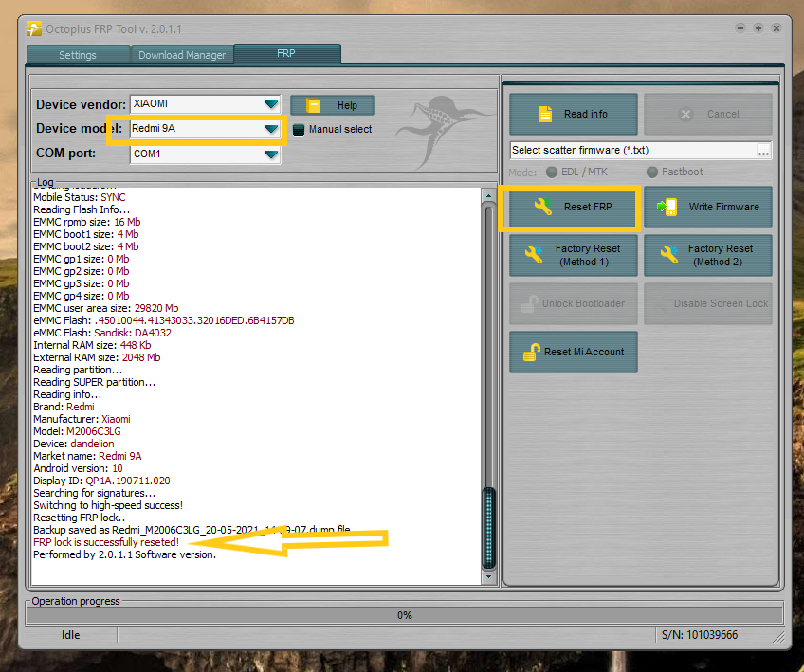Click the Reset FRP wrench icon
Image resolution: width=804 pixels, height=672 pixels.
point(543,207)
